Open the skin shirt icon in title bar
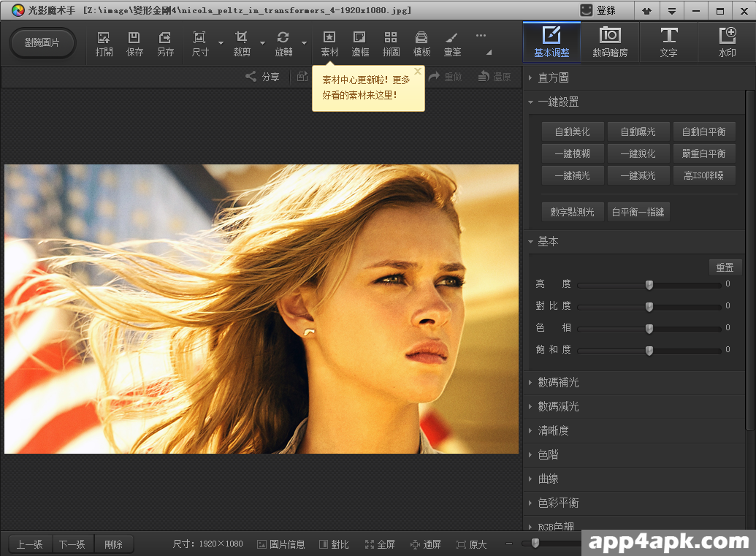The image size is (756, 556). (x=646, y=11)
